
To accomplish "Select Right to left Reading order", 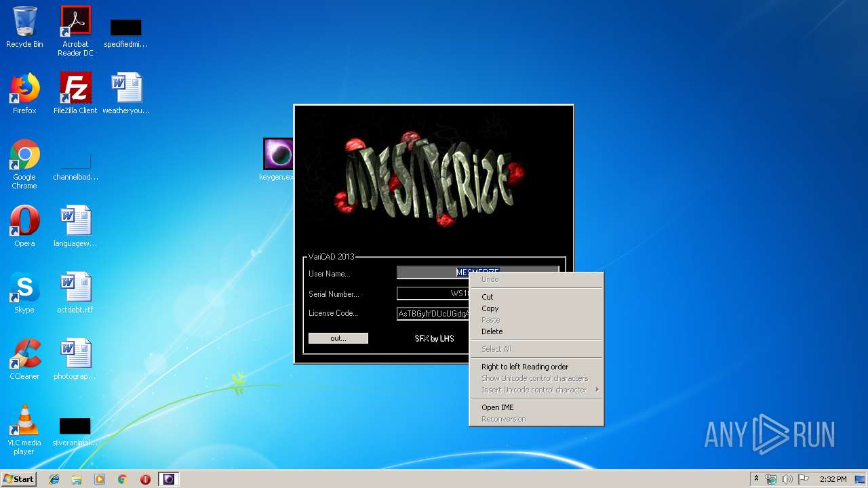I will click(x=536, y=367).
